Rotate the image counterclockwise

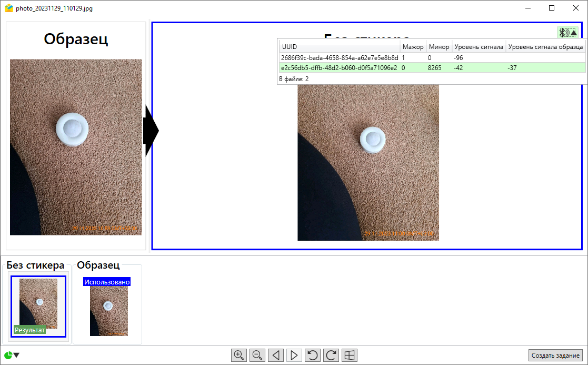tap(313, 356)
